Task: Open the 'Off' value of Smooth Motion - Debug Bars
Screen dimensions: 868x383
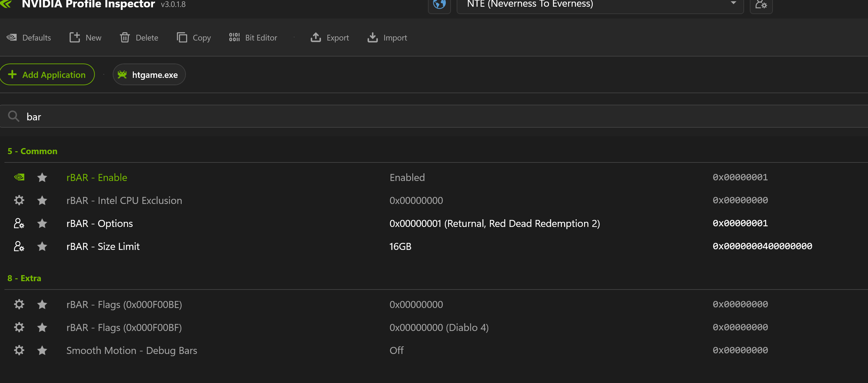Action: click(x=397, y=350)
